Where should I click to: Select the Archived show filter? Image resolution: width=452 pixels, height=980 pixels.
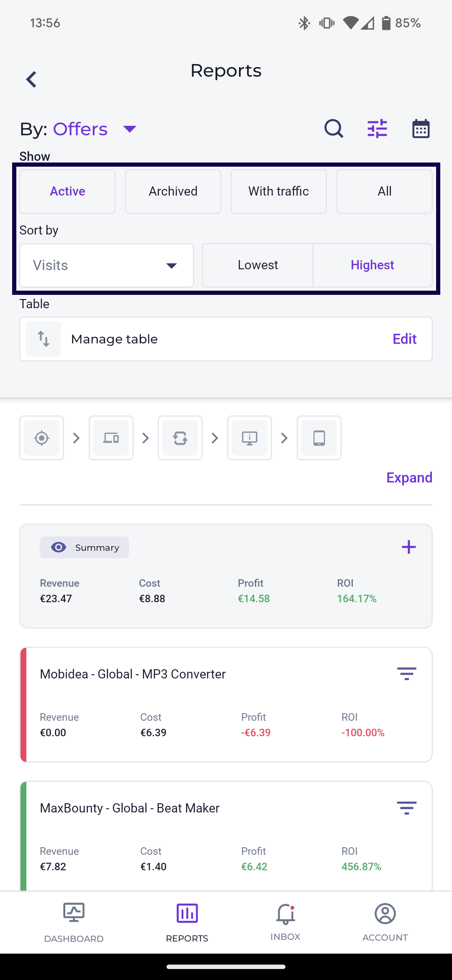(173, 191)
